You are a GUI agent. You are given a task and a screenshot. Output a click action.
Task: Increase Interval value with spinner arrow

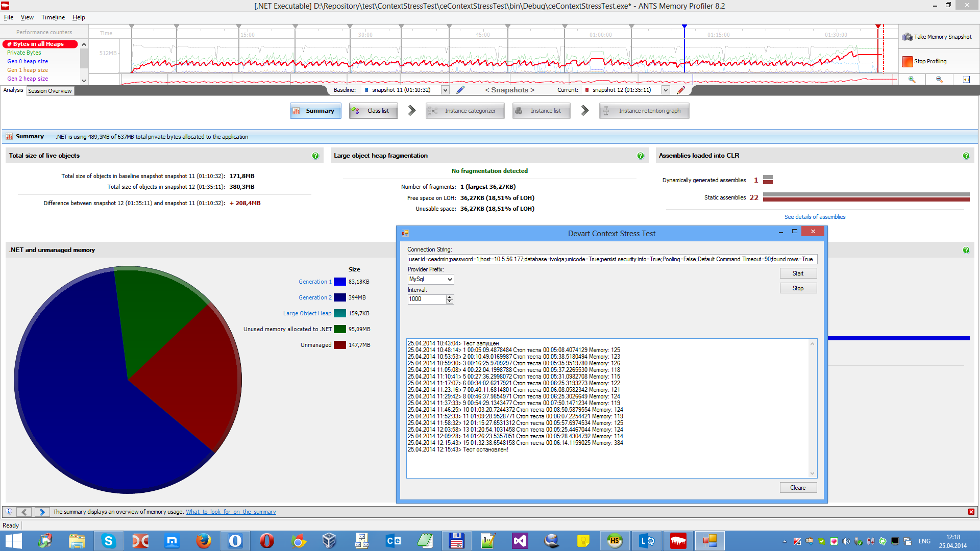coord(450,297)
